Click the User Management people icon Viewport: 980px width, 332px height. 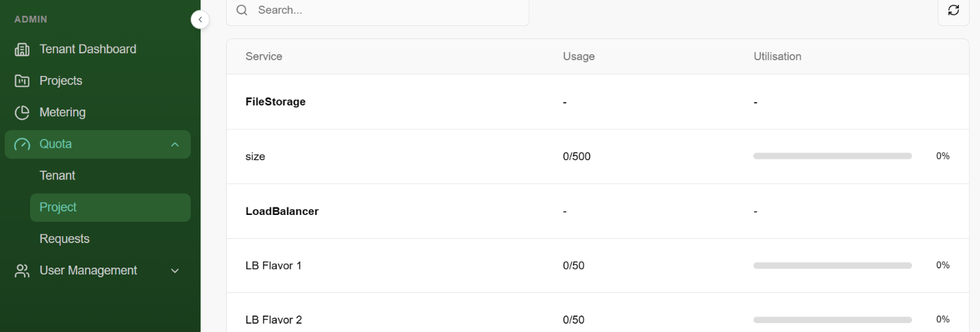(23, 271)
